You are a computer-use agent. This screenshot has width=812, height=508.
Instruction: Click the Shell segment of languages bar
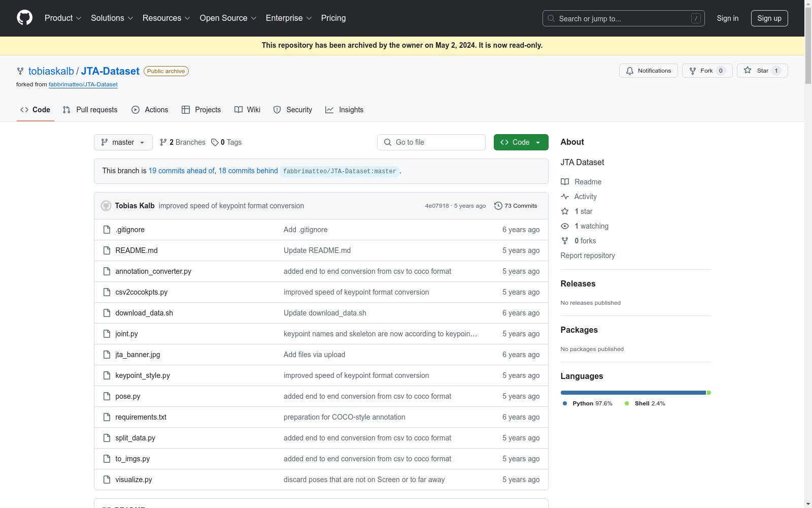709,393
